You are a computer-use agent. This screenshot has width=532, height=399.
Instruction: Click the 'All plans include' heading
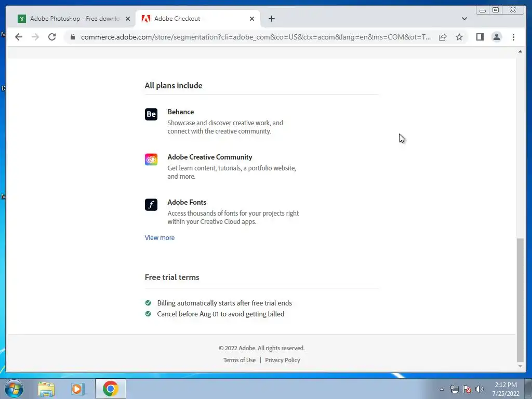click(174, 86)
